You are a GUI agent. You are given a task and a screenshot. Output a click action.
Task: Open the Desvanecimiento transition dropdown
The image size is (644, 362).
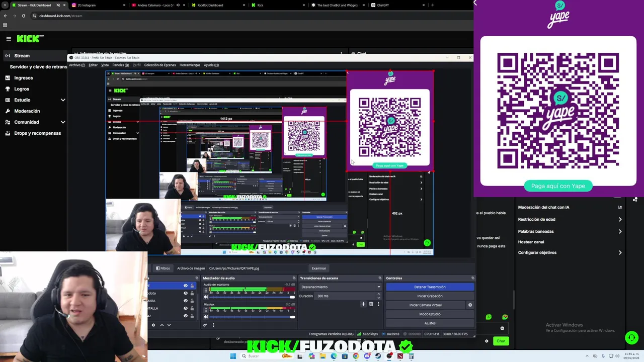340,287
